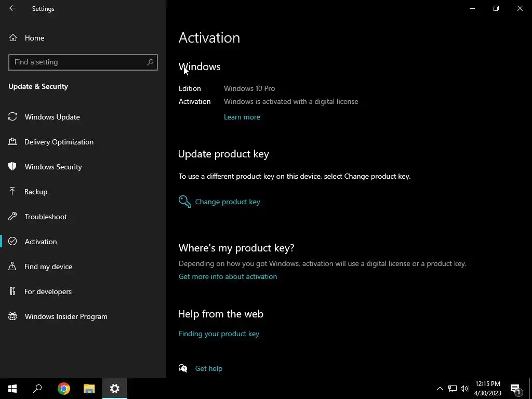Click the Windows Update refresh icon
Image resolution: width=532 pixels, height=399 pixels.
pyautogui.click(x=12, y=117)
